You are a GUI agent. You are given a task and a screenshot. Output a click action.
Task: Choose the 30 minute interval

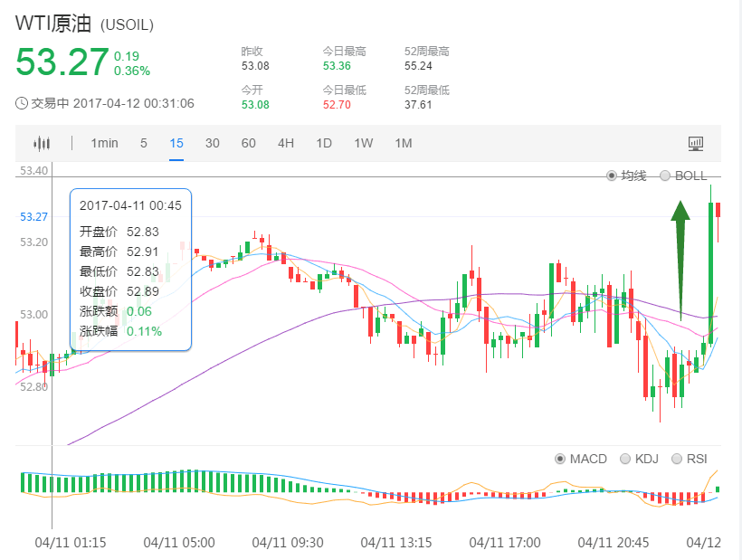pyautogui.click(x=213, y=143)
